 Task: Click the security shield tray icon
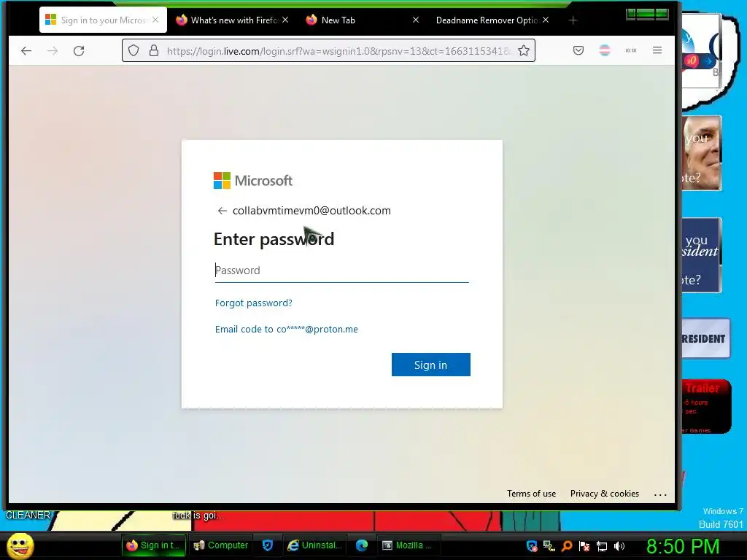coord(532,546)
